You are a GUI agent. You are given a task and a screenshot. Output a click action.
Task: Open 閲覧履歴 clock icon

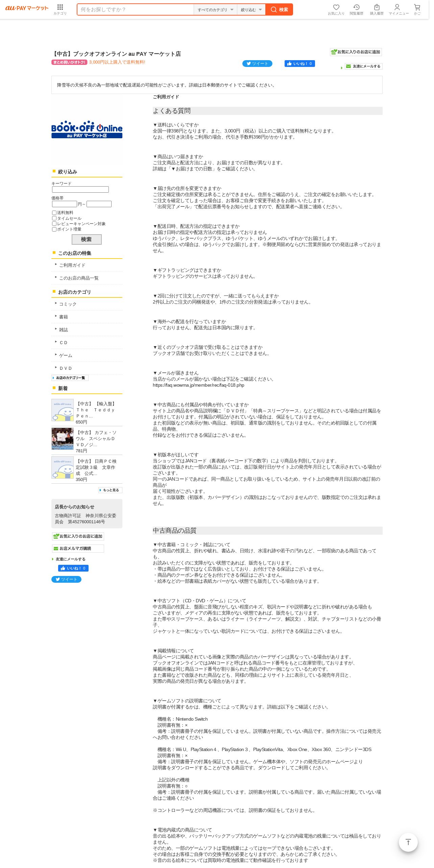[x=356, y=9]
